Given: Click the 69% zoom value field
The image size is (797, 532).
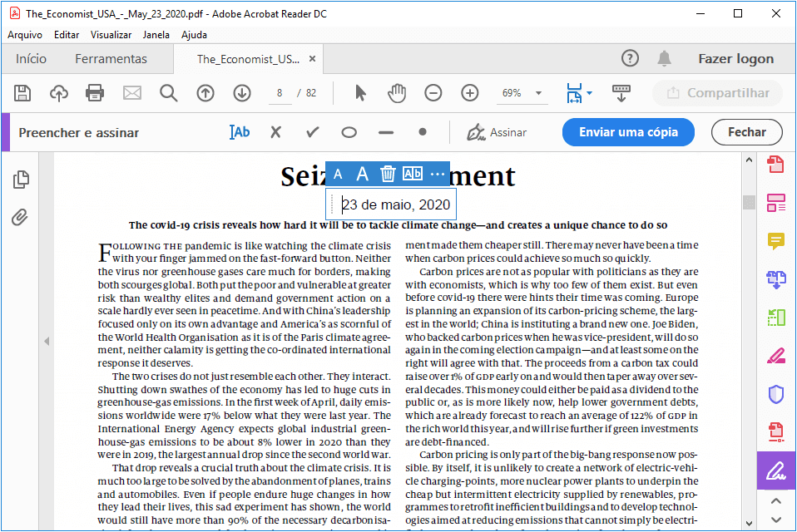Looking at the screenshot, I should pos(512,93).
